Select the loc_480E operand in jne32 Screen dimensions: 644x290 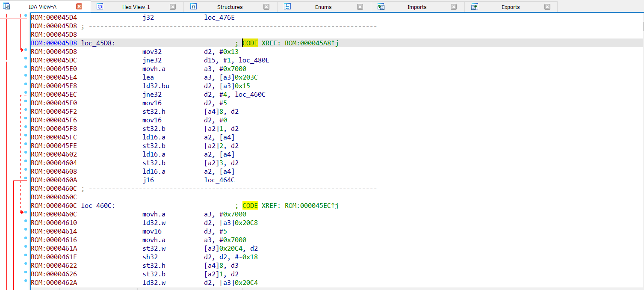[x=254, y=60]
